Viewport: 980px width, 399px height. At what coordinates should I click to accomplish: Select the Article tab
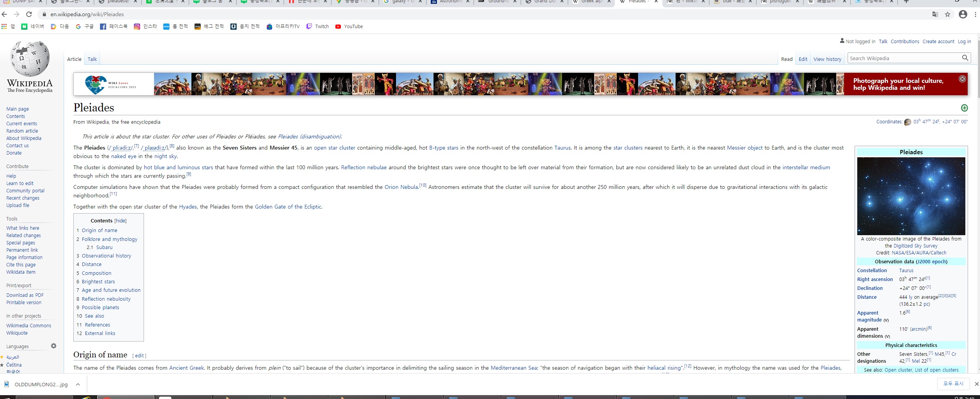pos(74,59)
